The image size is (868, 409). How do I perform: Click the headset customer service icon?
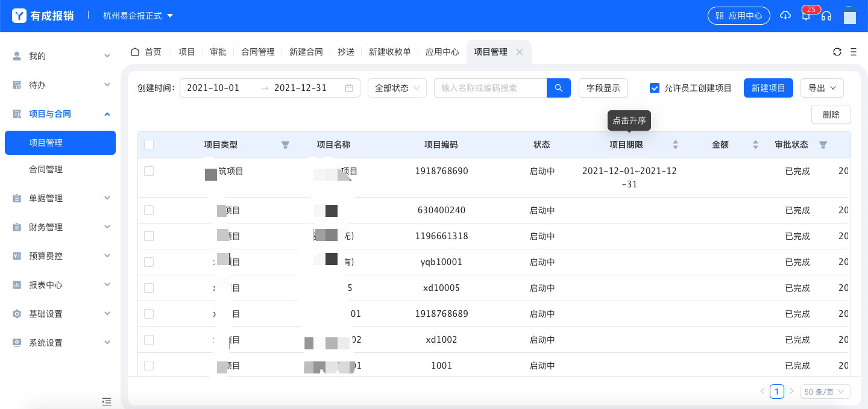coord(826,16)
